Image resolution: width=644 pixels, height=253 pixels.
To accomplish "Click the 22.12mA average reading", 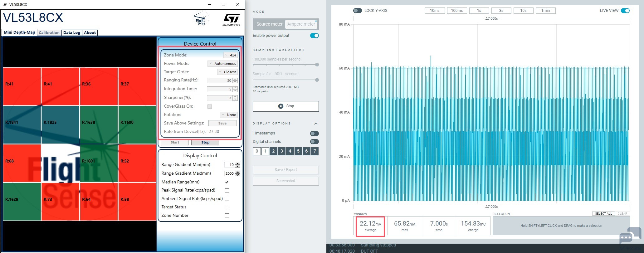I will click(370, 226).
